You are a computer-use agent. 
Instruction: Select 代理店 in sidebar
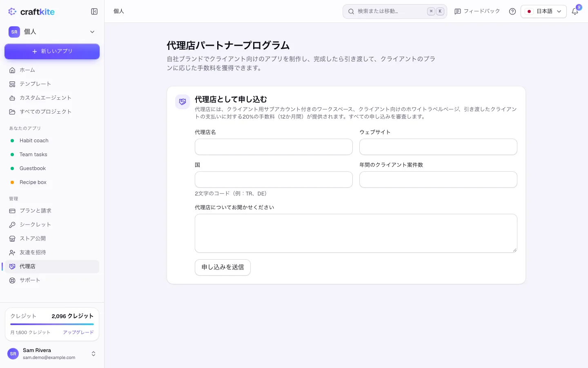[x=52, y=266]
